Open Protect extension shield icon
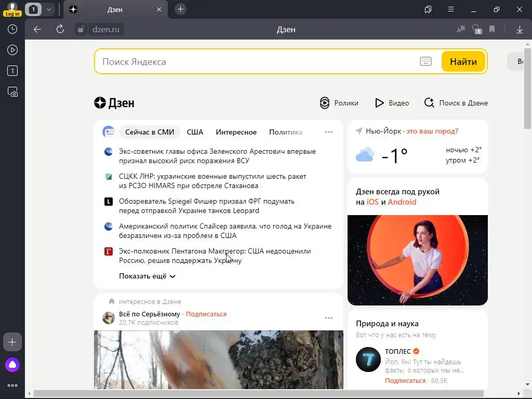Viewport: 532px width, 399px height. [x=477, y=29]
